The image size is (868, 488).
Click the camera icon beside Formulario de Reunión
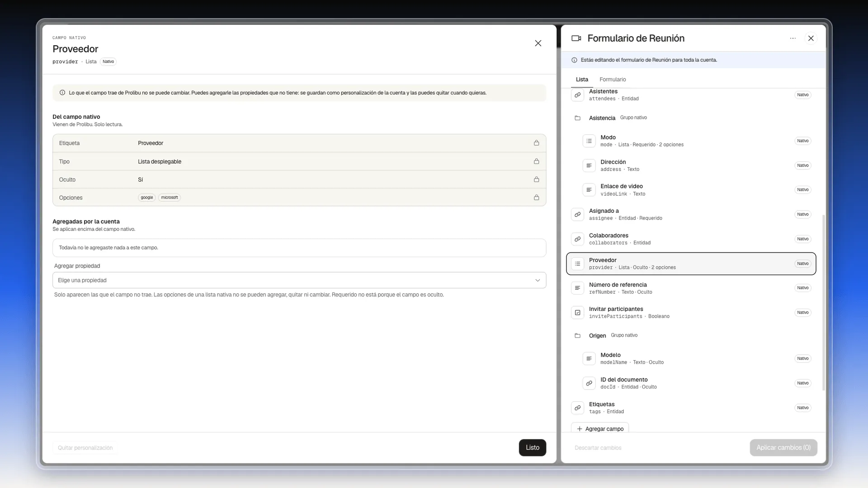click(x=576, y=38)
